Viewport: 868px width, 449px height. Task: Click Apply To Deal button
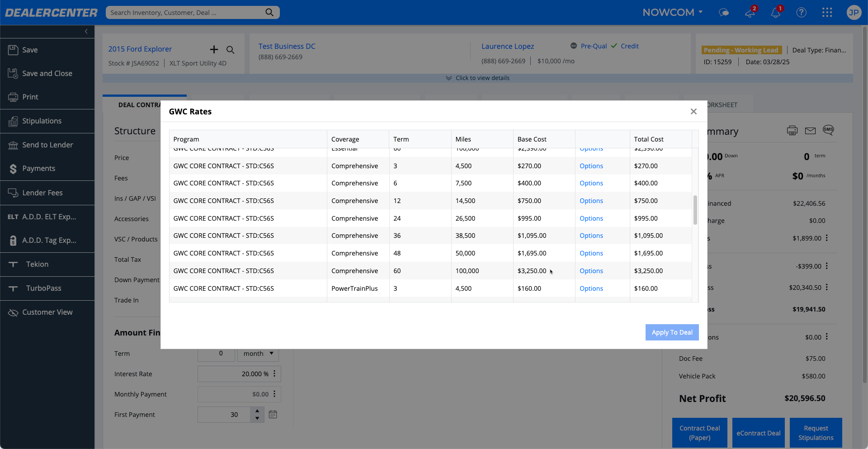pos(672,332)
